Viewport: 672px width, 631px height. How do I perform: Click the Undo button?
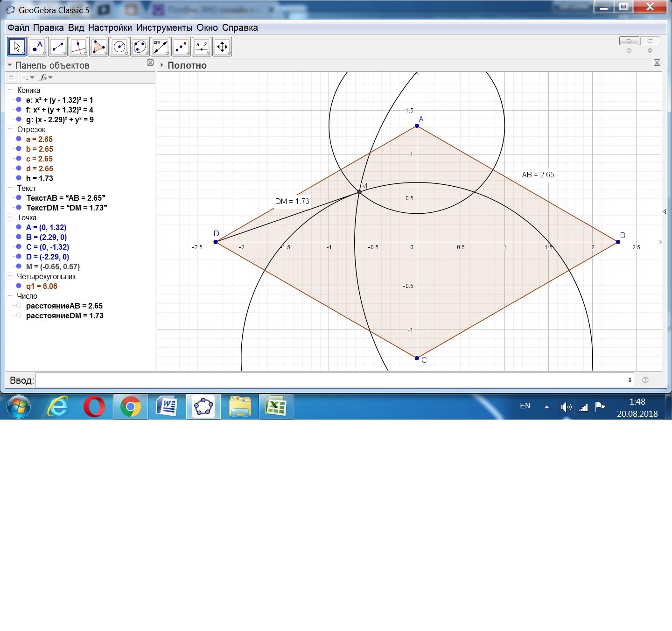(x=629, y=41)
